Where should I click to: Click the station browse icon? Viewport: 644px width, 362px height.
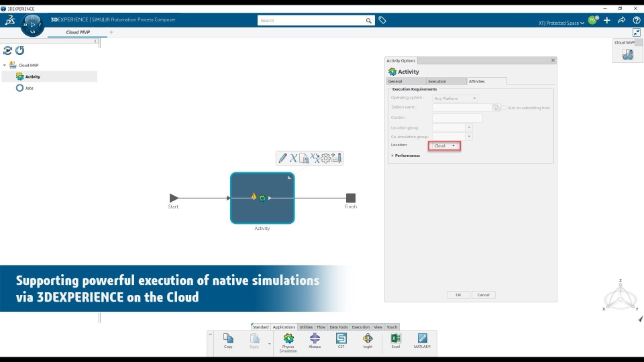pos(496,107)
